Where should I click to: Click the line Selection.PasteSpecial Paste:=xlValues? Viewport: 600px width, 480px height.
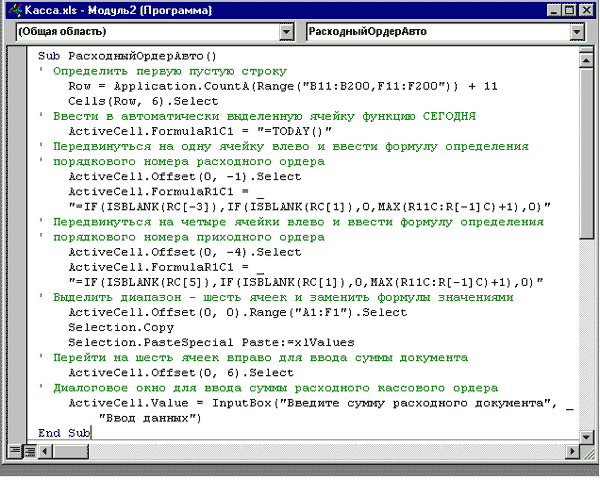(x=211, y=343)
